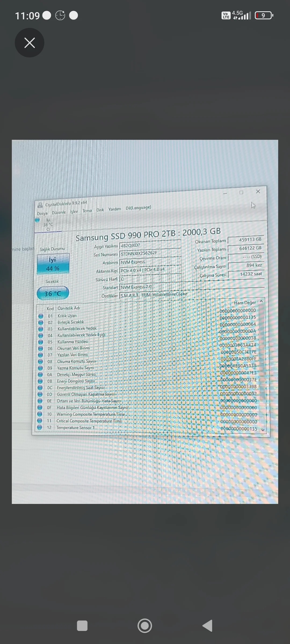Open the Düzenle menu
The width and height of the screenshot is (290, 644).
tap(59, 213)
